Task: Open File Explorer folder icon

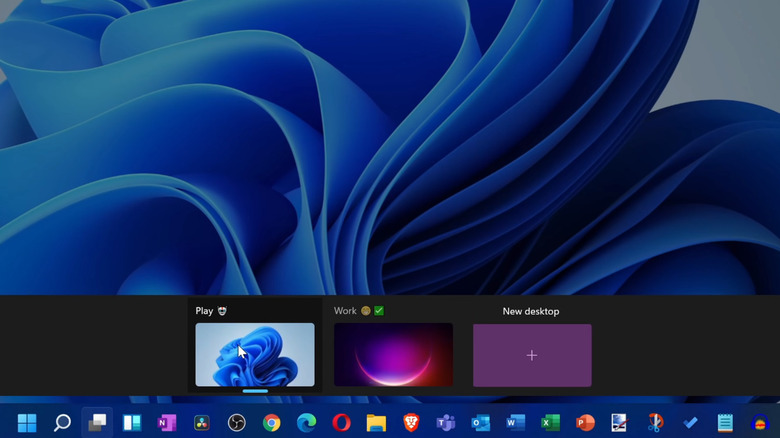Action: click(x=376, y=423)
